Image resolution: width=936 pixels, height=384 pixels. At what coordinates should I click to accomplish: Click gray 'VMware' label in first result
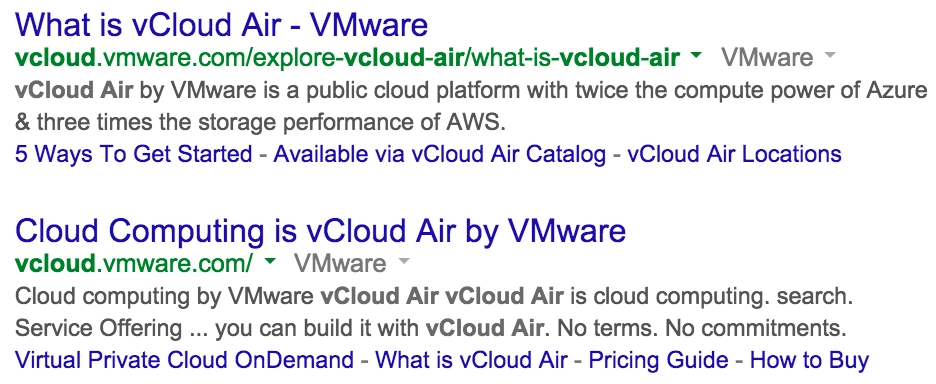[767, 57]
